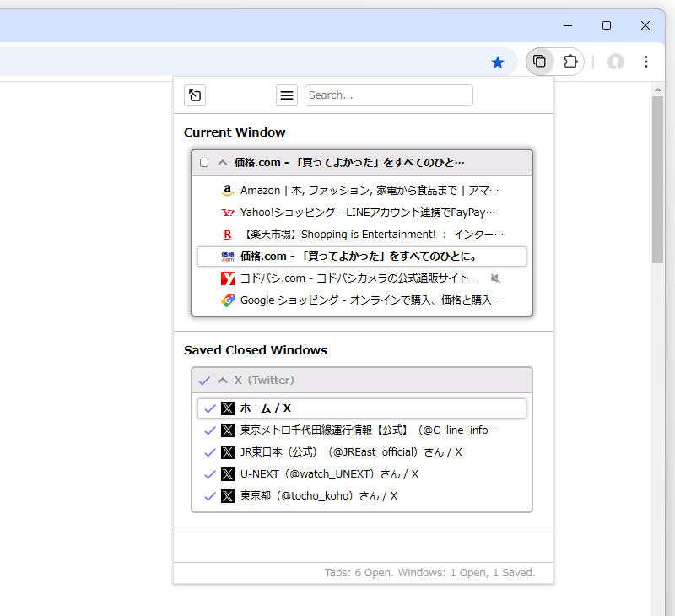675x616 pixels.
Task: Click the 価格.com favicon in active row
Action: 228,257
